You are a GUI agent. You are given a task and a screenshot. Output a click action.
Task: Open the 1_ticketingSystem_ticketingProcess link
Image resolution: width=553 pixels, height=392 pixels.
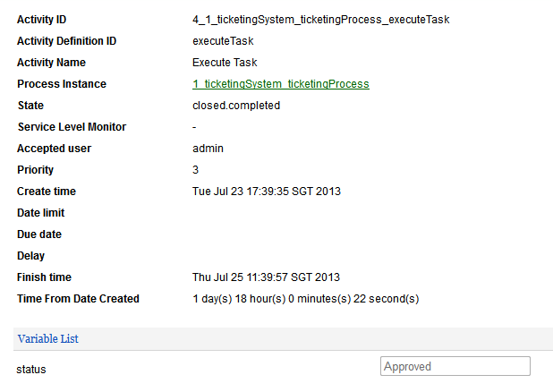click(x=280, y=84)
